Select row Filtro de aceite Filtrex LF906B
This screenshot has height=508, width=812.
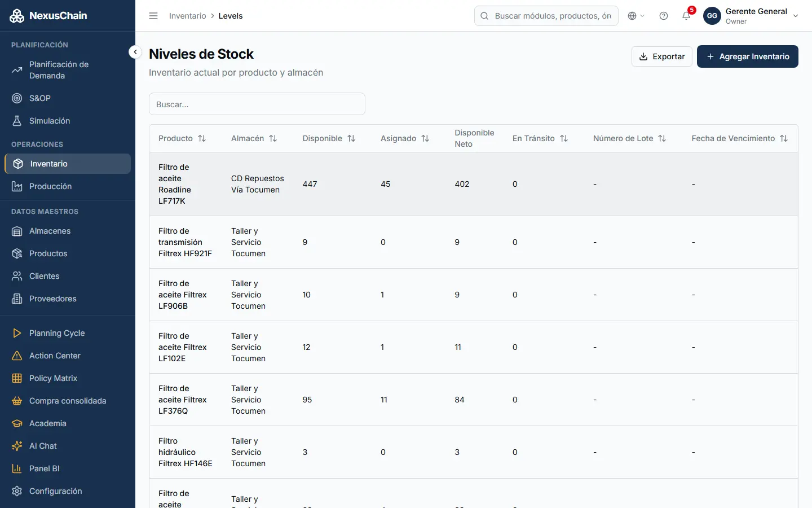pyautogui.click(x=474, y=295)
